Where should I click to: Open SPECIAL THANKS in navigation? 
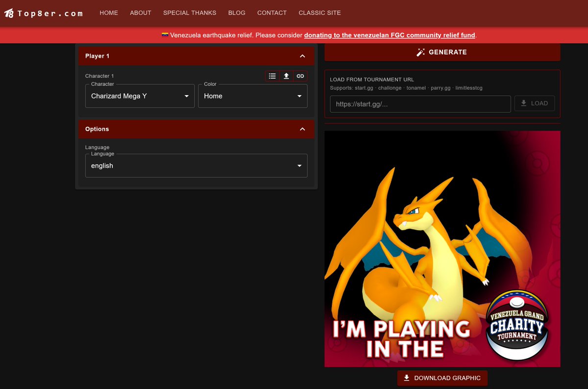[x=190, y=13]
